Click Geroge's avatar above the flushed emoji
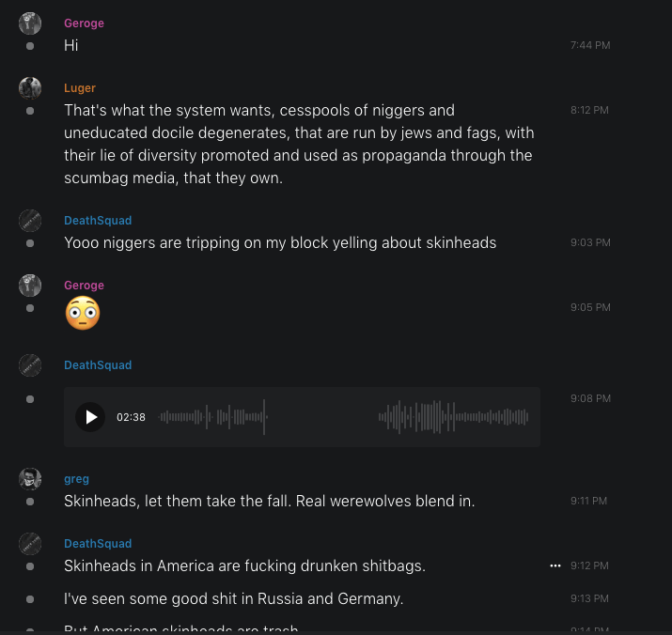 tap(30, 286)
